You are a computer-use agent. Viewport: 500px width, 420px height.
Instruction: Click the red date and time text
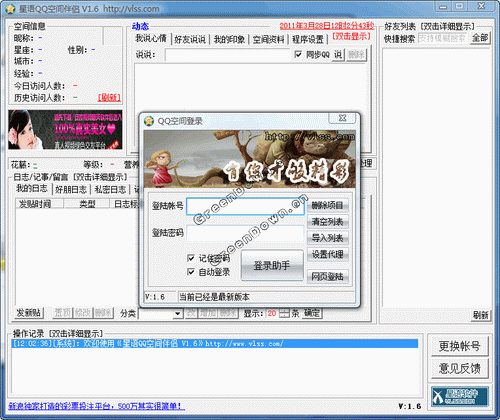[x=327, y=26]
